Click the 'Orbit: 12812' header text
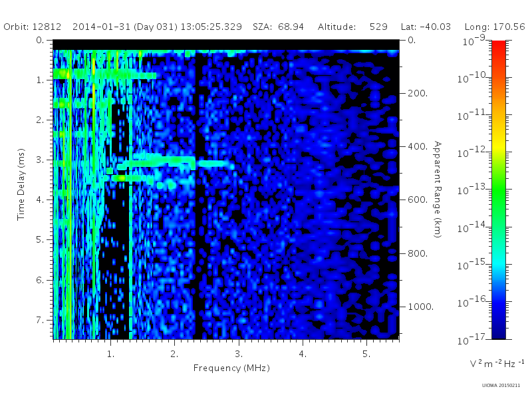 pyautogui.click(x=33, y=27)
